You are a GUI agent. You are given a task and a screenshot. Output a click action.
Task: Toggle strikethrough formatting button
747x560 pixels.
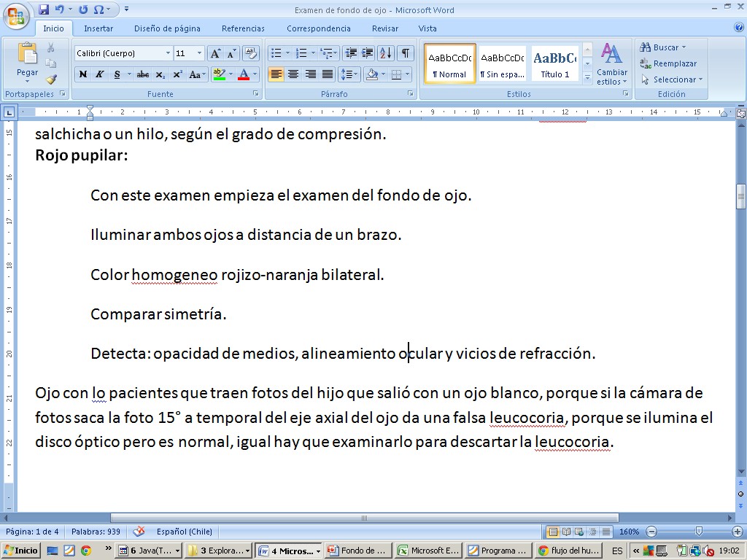pyautogui.click(x=142, y=74)
